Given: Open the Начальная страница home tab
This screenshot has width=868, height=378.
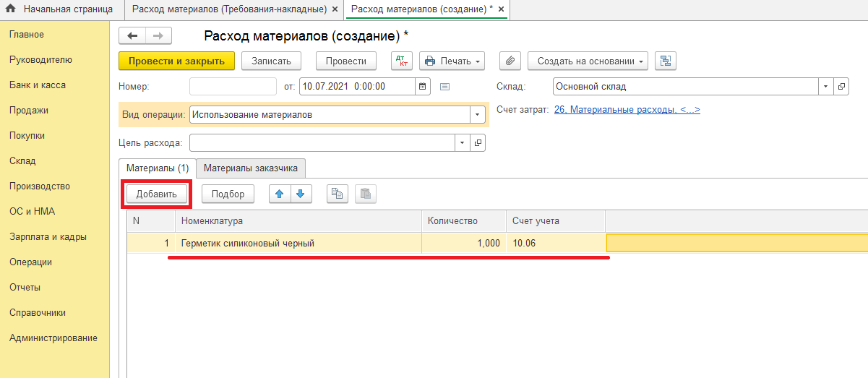Looking at the screenshot, I should point(61,9).
